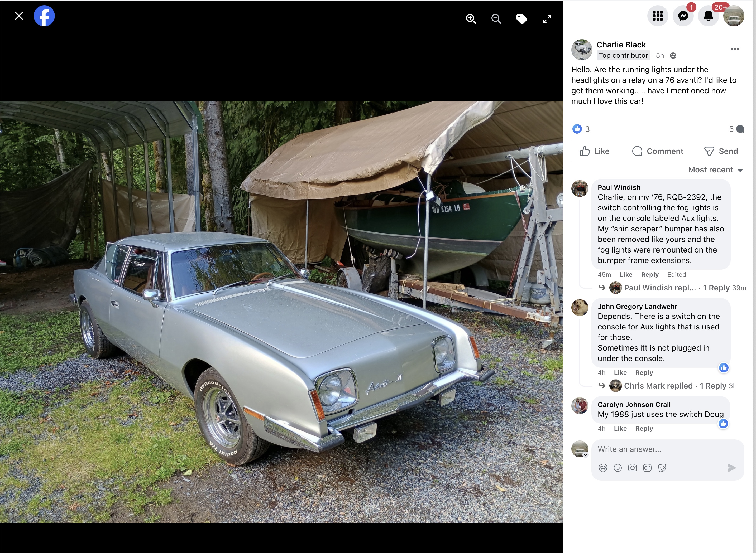Image resolution: width=756 pixels, height=553 pixels.
Task: Open the Facebook menu grid icon
Action: (658, 16)
